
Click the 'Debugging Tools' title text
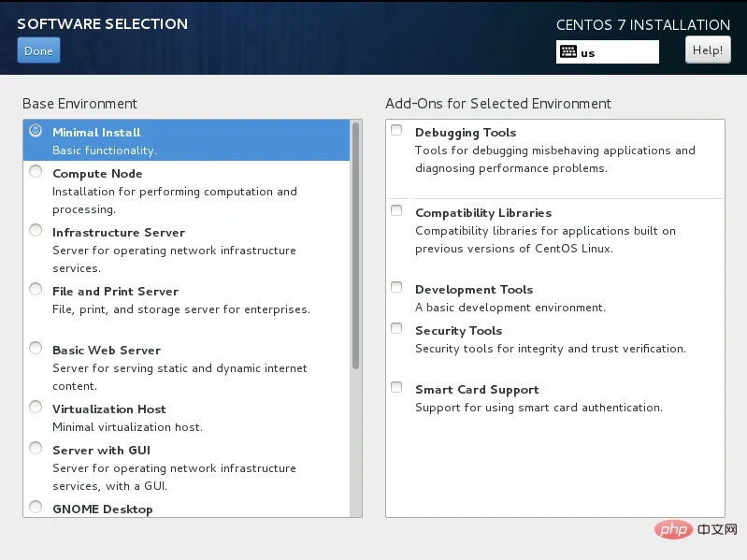click(x=466, y=133)
